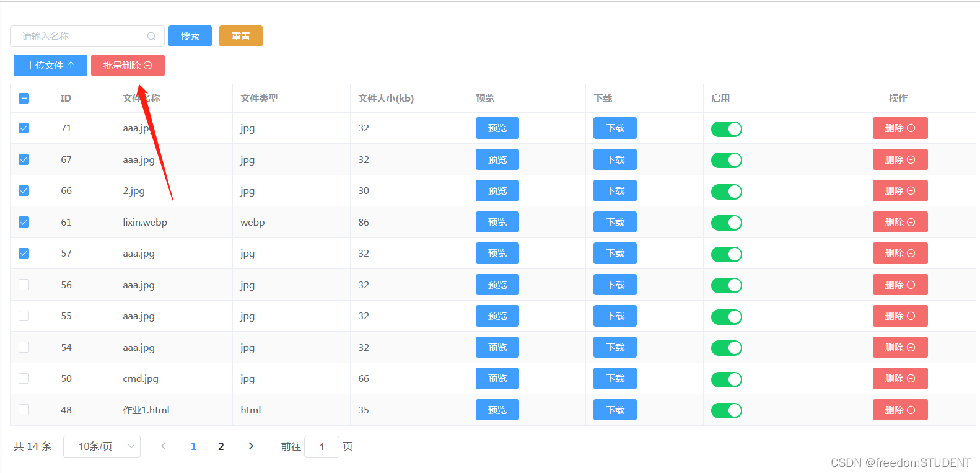The image size is (980, 473).
Task: Delete row ID 57 using 删除 button
Action: 900,253
